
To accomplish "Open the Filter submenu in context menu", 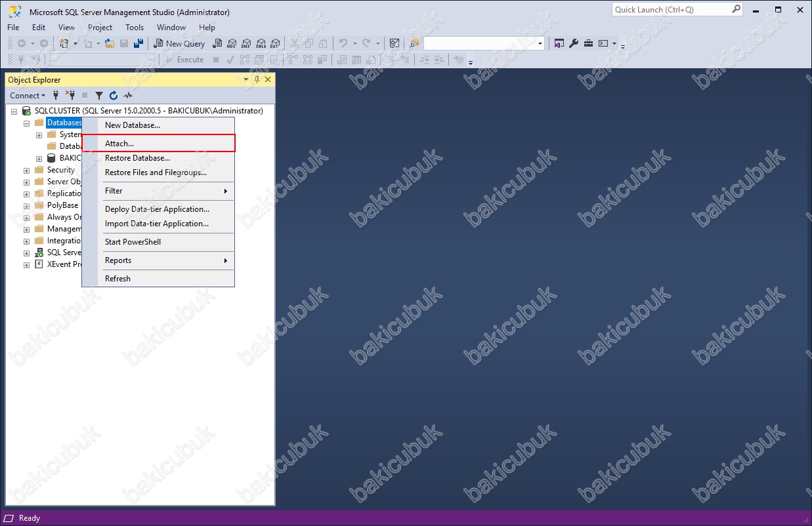I will pyautogui.click(x=158, y=191).
